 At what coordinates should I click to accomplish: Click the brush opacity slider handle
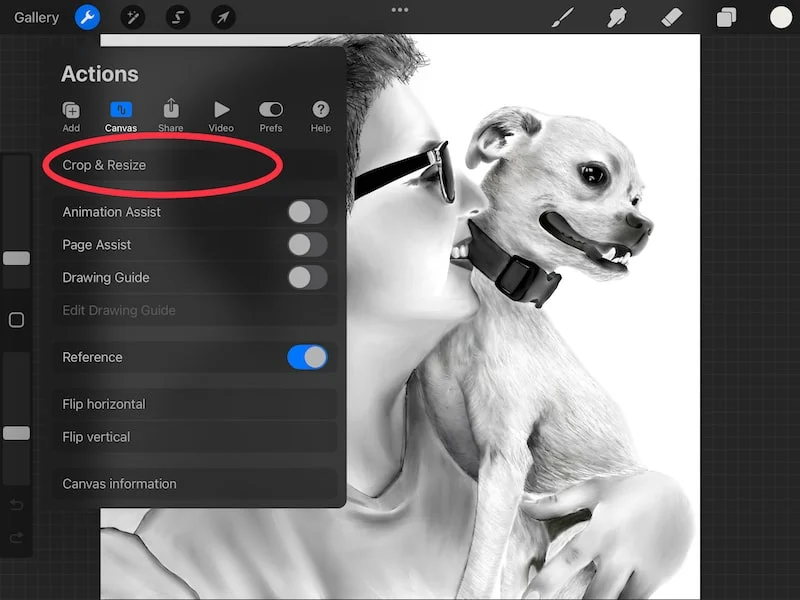(x=16, y=433)
